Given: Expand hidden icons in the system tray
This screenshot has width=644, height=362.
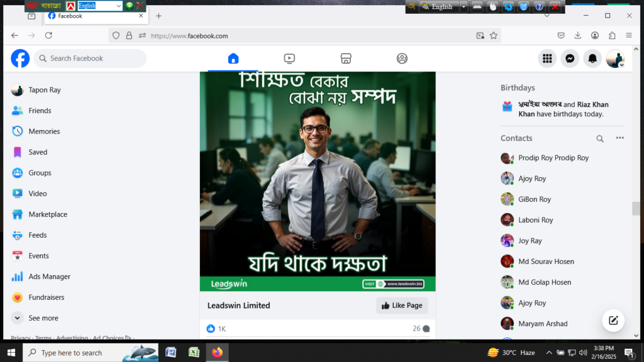Looking at the screenshot, I should (x=549, y=353).
